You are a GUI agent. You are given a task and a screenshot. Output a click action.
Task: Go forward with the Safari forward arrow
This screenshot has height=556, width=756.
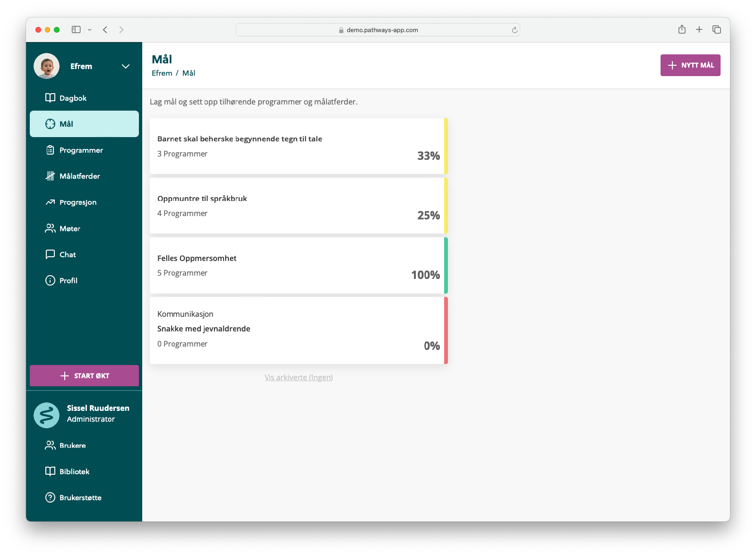121,30
